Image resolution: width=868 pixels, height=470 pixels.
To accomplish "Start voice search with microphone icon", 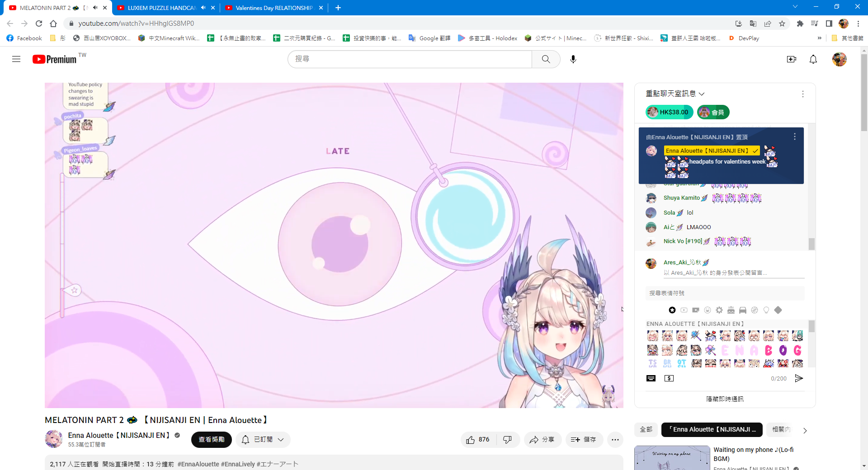I will tap(573, 59).
